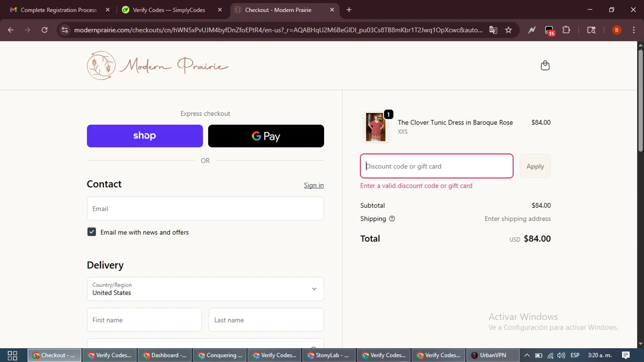This screenshot has width=644, height=362.
Task: Click the Modern Prairie logo
Action: (x=158, y=66)
